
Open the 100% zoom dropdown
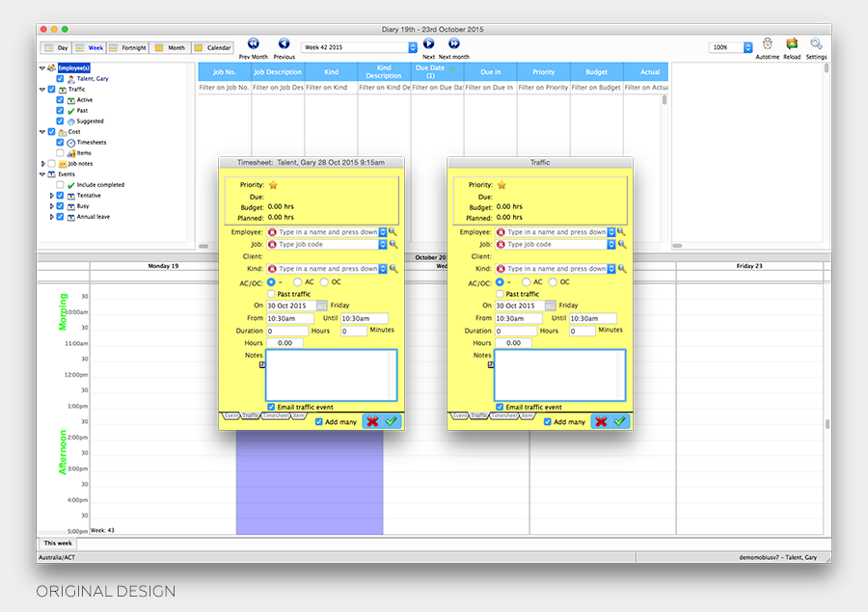click(747, 47)
